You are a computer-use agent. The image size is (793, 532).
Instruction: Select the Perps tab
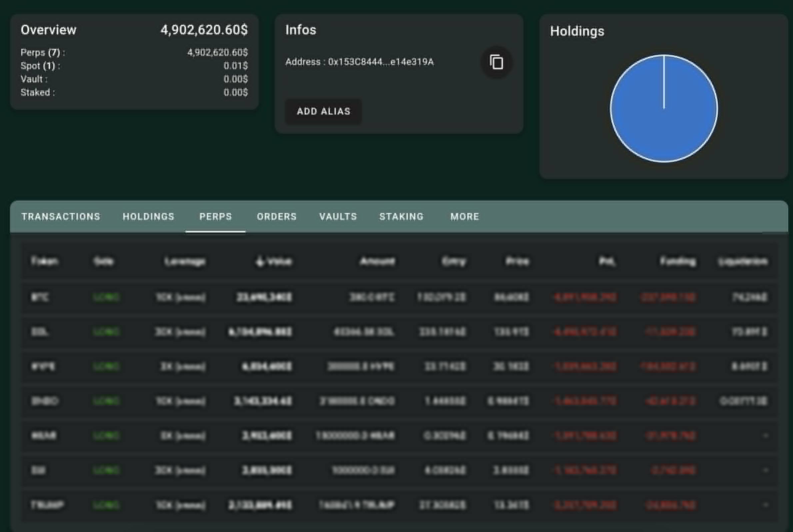click(x=216, y=216)
